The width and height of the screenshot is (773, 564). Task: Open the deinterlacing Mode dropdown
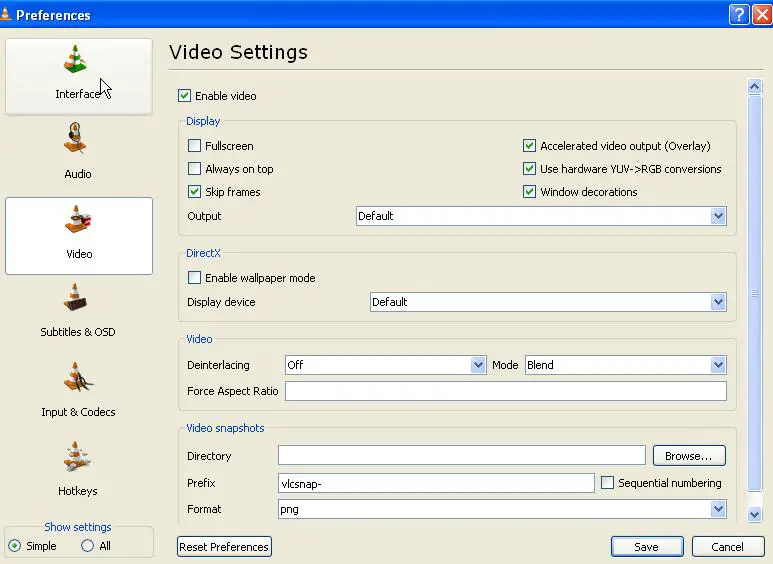[x=625, y=365]
